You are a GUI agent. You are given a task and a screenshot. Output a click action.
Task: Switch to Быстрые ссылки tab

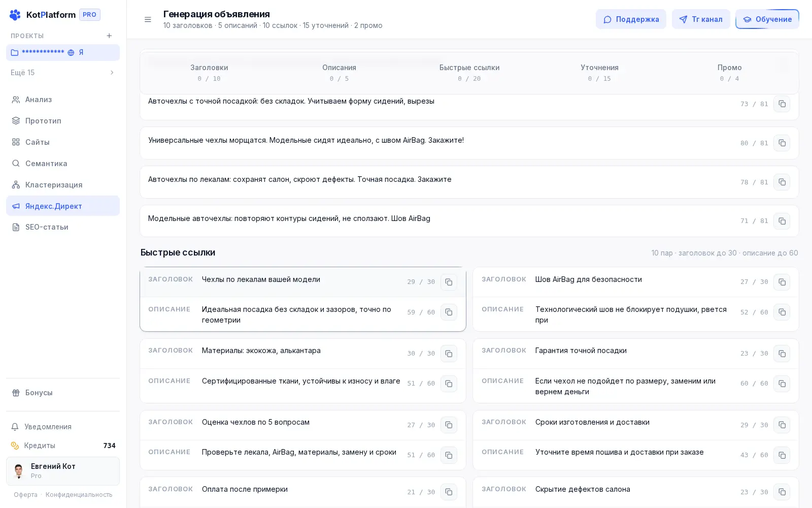(469, 73)
